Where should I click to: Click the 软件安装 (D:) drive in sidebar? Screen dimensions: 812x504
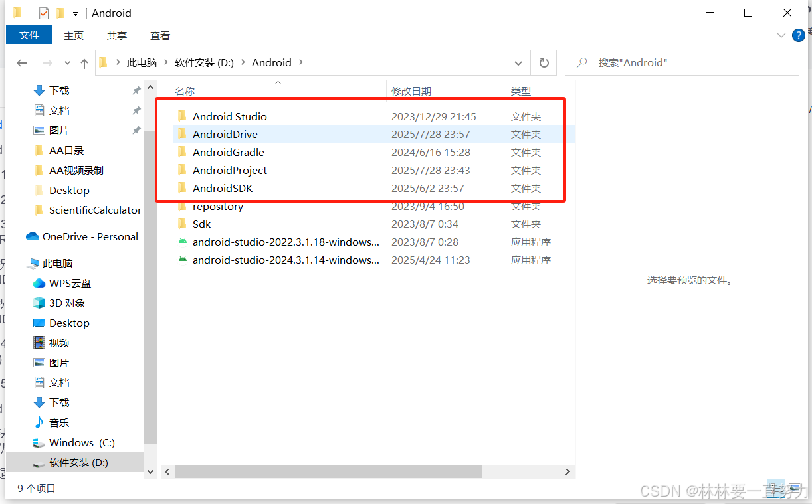(74, 462)
